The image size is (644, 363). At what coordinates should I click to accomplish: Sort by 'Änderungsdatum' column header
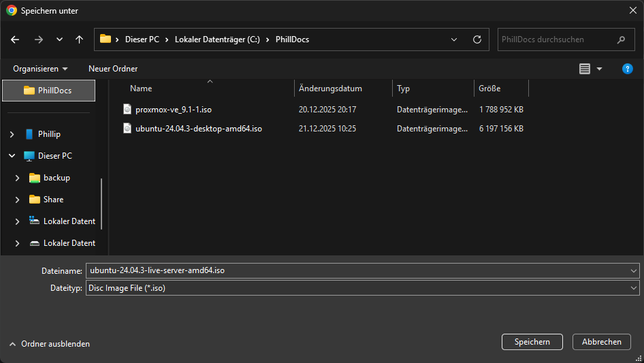point(330,89)
